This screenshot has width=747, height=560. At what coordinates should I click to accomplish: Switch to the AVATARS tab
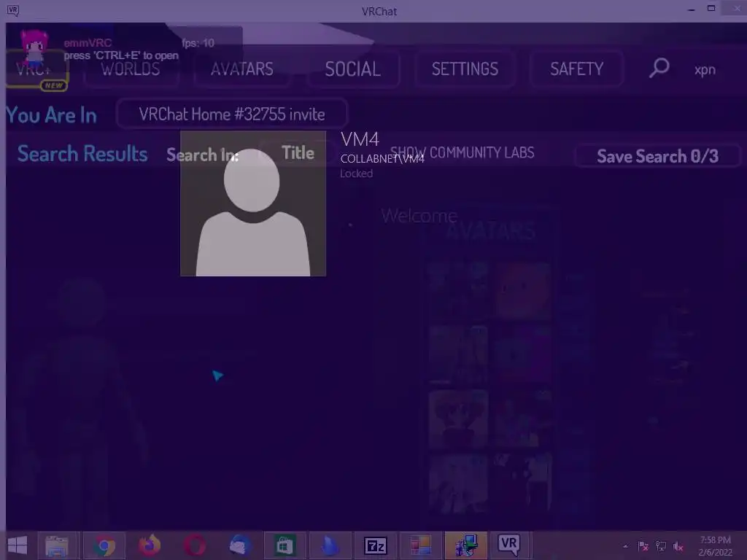pos(242,69)
